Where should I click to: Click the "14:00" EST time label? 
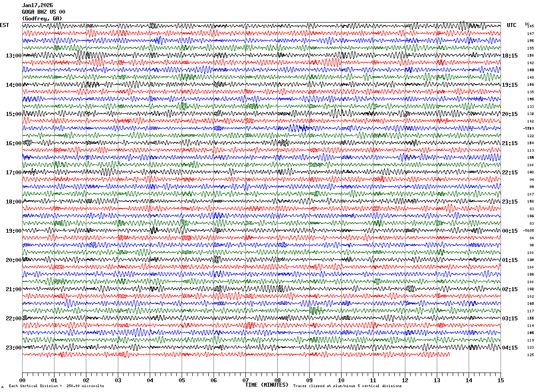14,85
